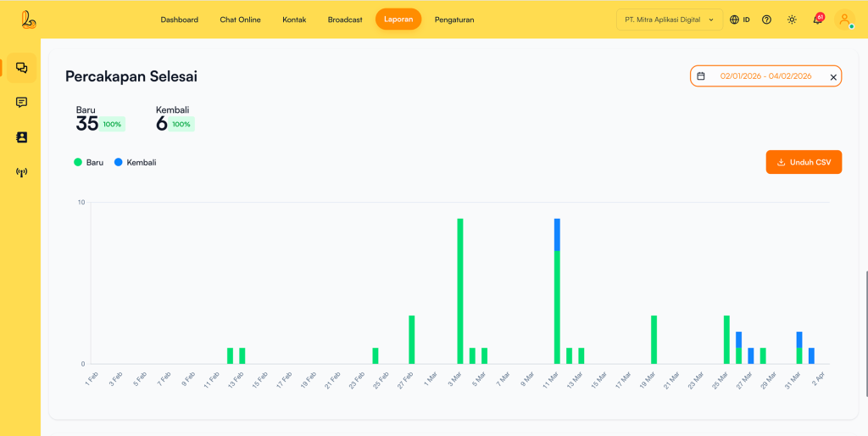Click the Unduh CSV button

(x=803, y=162)
